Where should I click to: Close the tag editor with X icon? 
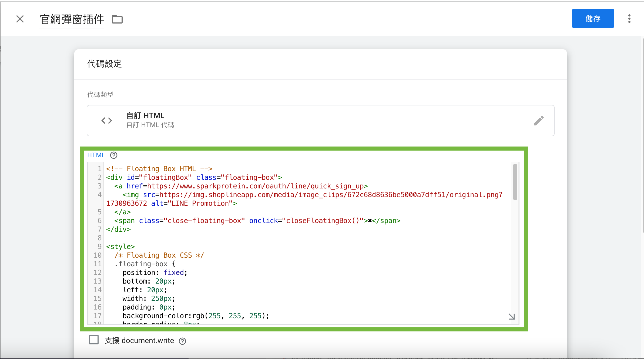[20, 19]
